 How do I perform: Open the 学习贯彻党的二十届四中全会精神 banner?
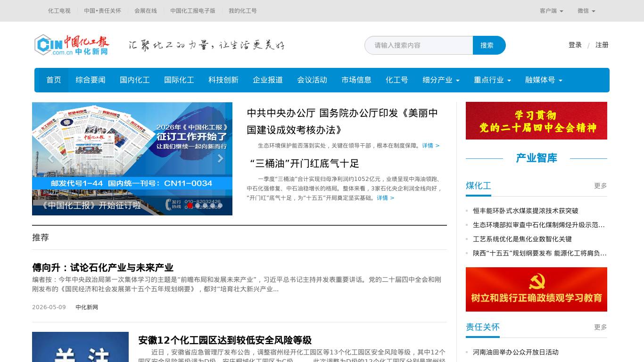[x=537, y=121]
